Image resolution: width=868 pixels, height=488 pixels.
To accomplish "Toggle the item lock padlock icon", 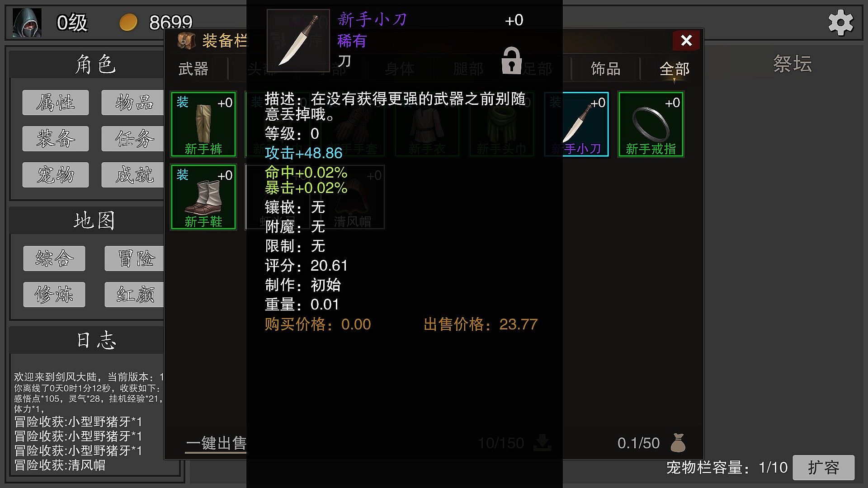I will 511,61.
